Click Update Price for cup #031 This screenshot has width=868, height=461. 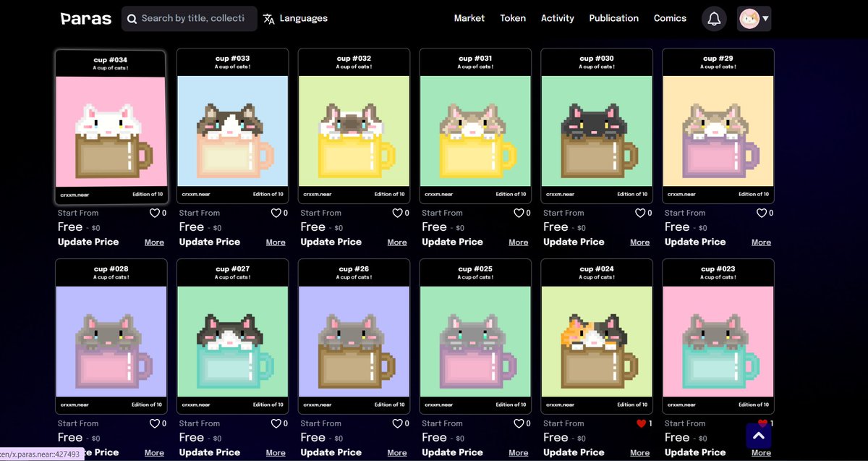pyautogui.click(x=453, y=242)
